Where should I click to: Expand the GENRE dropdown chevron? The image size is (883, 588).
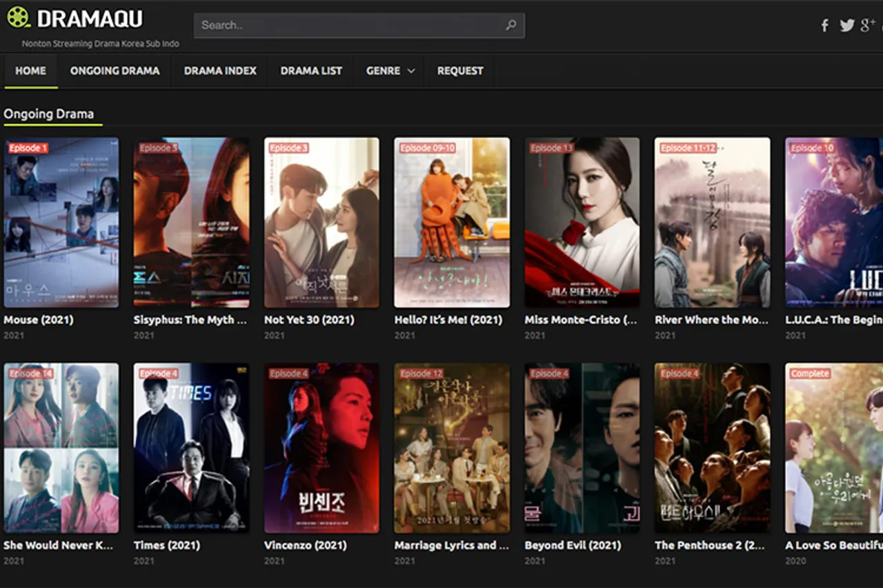pyautogui.click(x=411, y=71)
